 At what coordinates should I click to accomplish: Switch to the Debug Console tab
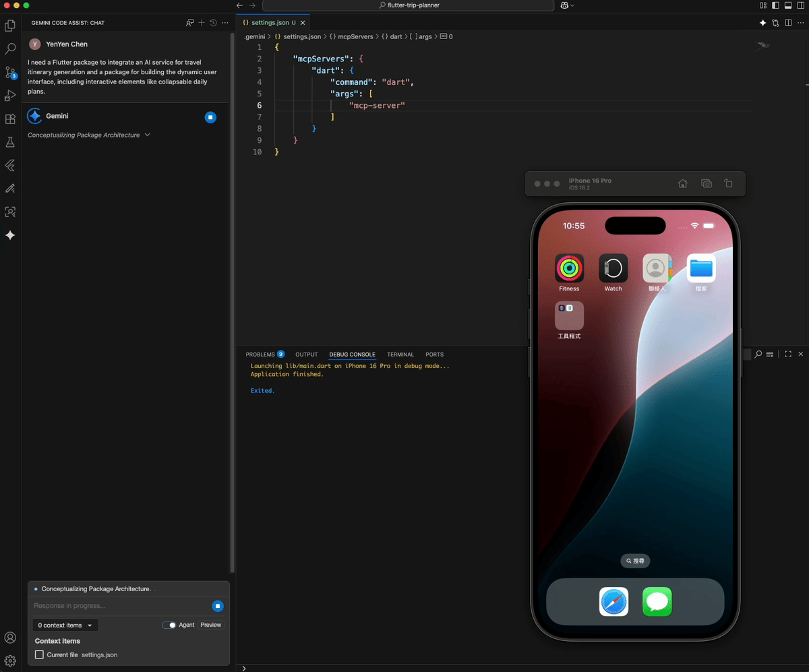(x=353, y=355)
